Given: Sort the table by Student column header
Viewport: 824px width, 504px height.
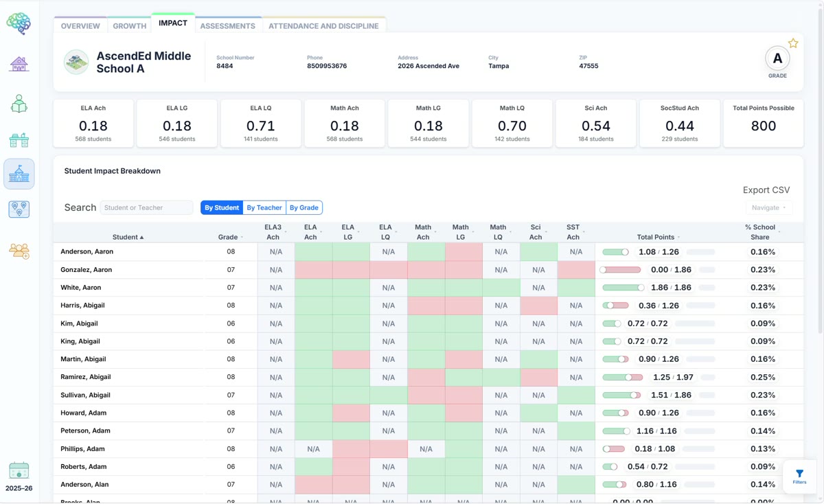Looking at the screenshot, I should click(128, 237).
